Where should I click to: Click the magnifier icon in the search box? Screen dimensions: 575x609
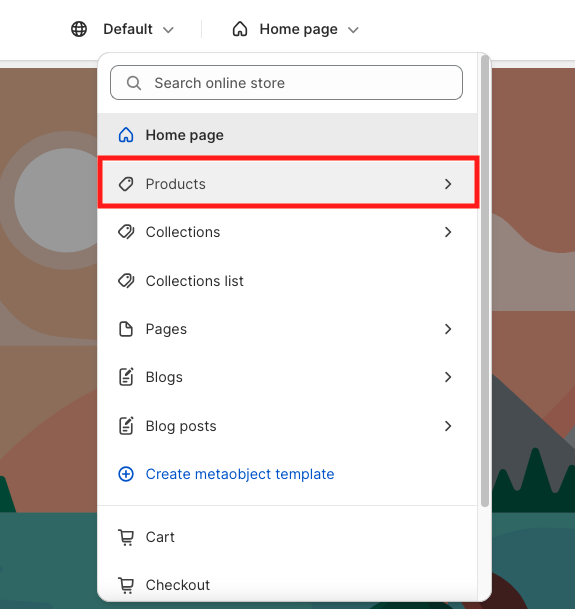(x=134, y=83)
